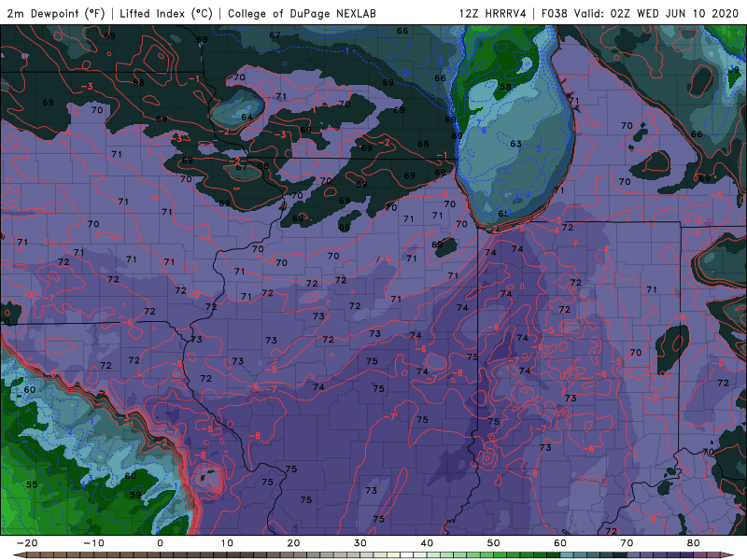The image size is (747, 560).
Task: Click the 60 label on color scale
Action: [560, 543]
